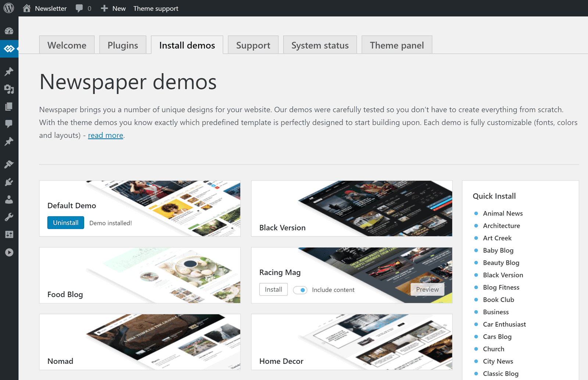Open the Pages icon in the admin sidebar
Viewport: 588px width, 380px height.
click(x=9, y=106)
